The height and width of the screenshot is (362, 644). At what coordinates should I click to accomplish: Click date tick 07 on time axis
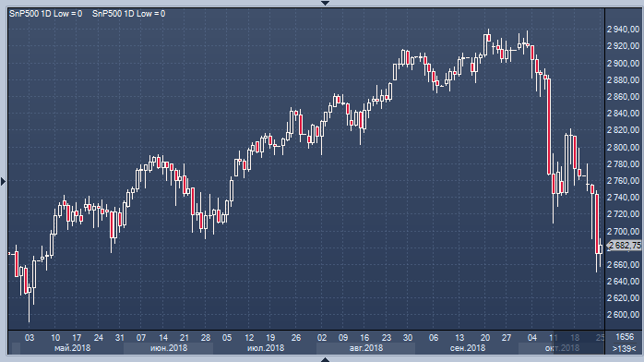(x=141, y=338)
